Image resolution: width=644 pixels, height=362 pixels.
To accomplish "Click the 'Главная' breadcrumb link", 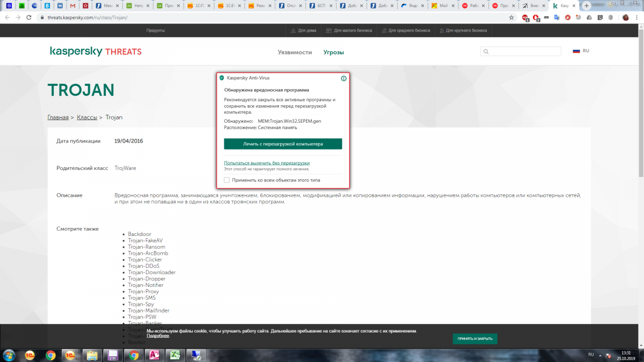I will pos(58,117).
